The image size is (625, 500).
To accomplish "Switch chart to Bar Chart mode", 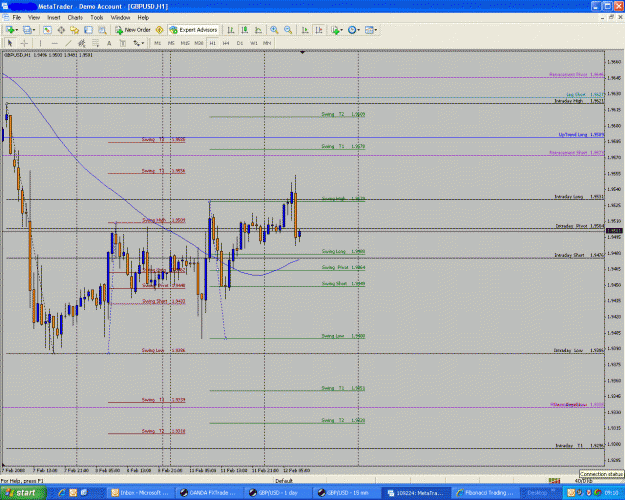I will point(231,30).
